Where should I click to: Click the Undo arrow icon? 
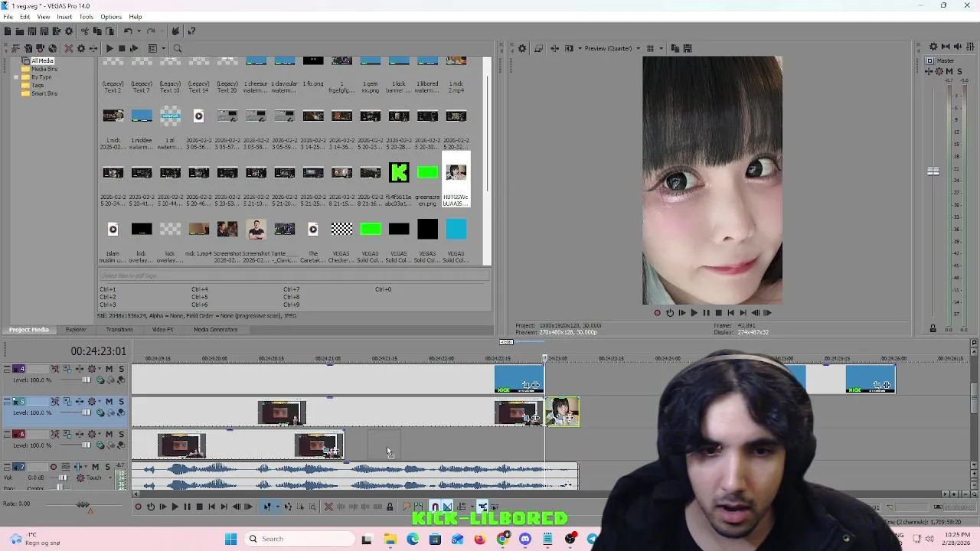[128, 31]
